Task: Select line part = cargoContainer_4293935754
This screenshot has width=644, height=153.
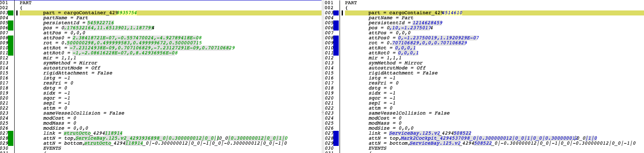Action: (90, 13)
